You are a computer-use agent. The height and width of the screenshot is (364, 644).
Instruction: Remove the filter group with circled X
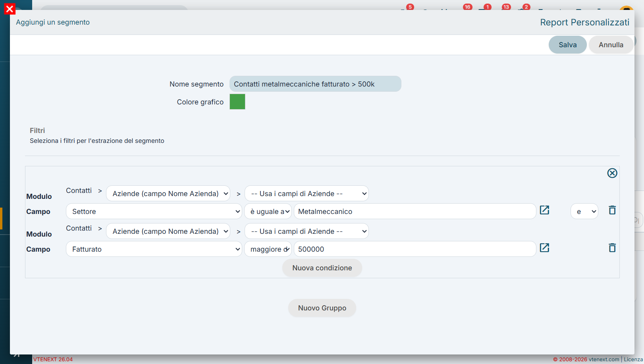coord(612,173)
